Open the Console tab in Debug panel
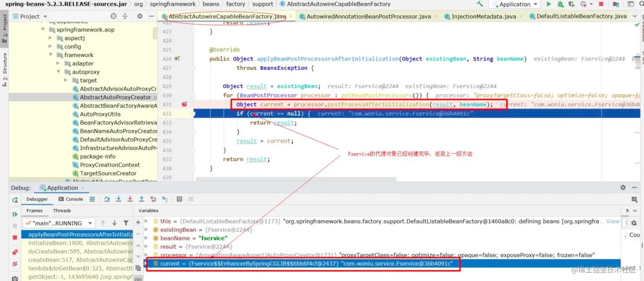 (71, 199)
